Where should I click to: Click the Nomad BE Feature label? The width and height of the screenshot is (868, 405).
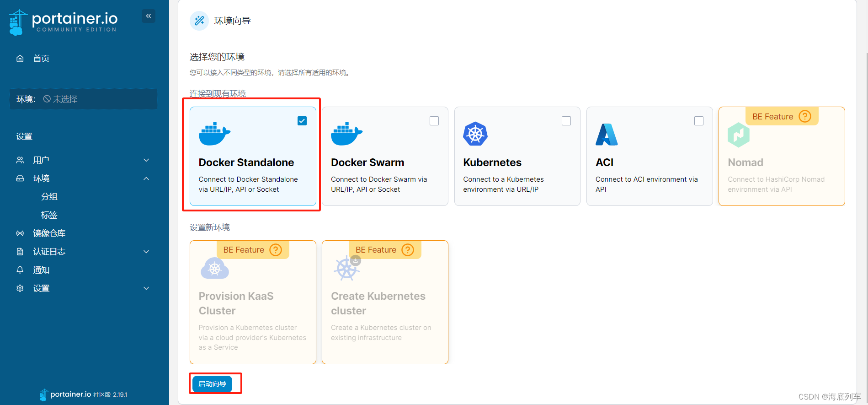(x=772, y=117)
